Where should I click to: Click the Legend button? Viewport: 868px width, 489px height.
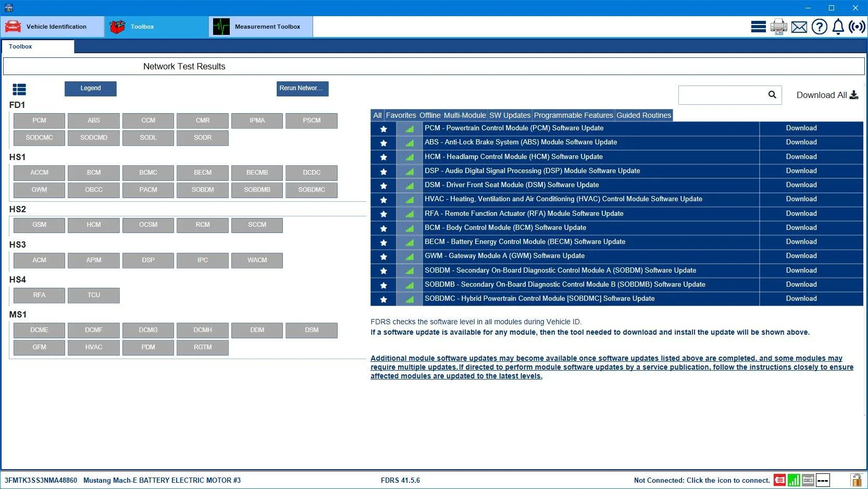(91, 89)
